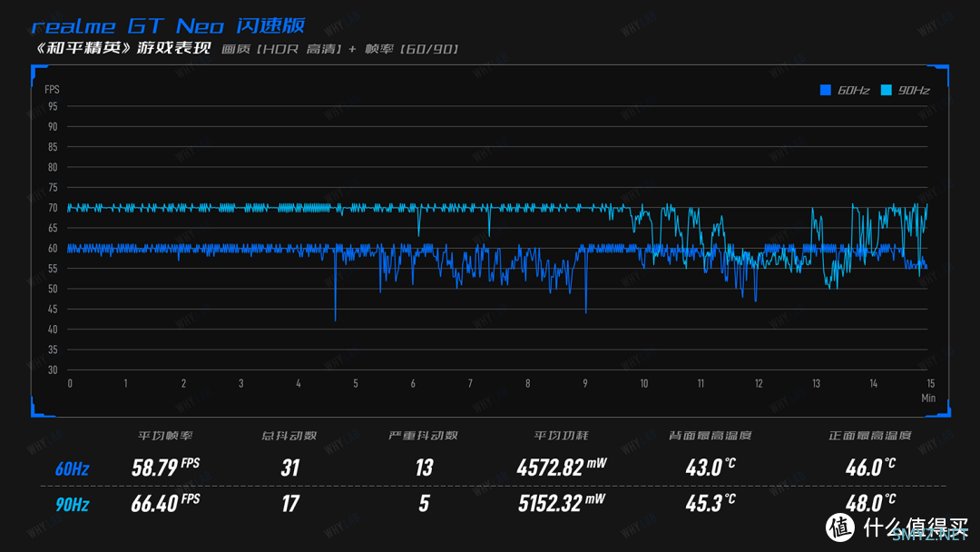Click the 60Hz legend color swatch
This screenshot has height=552, width=980.
point(825,90)
